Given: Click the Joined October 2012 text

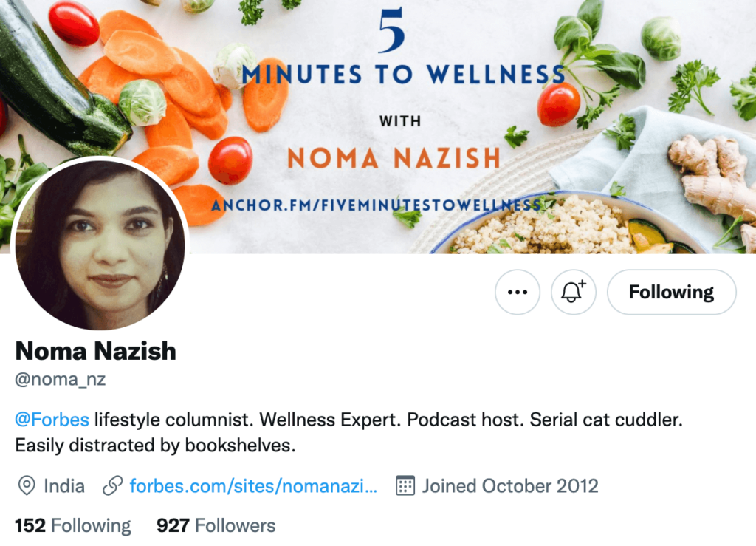Looking at the screenshot, I should 510,485.
